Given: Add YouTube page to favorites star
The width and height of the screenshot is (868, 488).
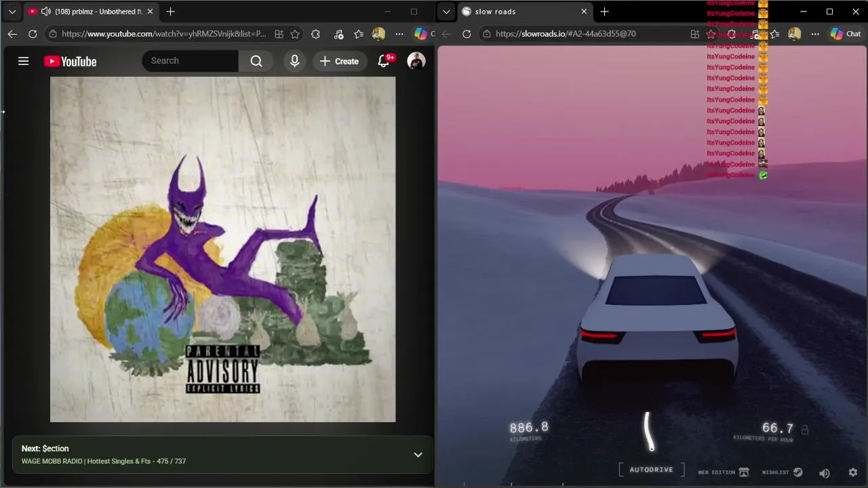Looking at the screenshot, I should [x=295, y=34].
